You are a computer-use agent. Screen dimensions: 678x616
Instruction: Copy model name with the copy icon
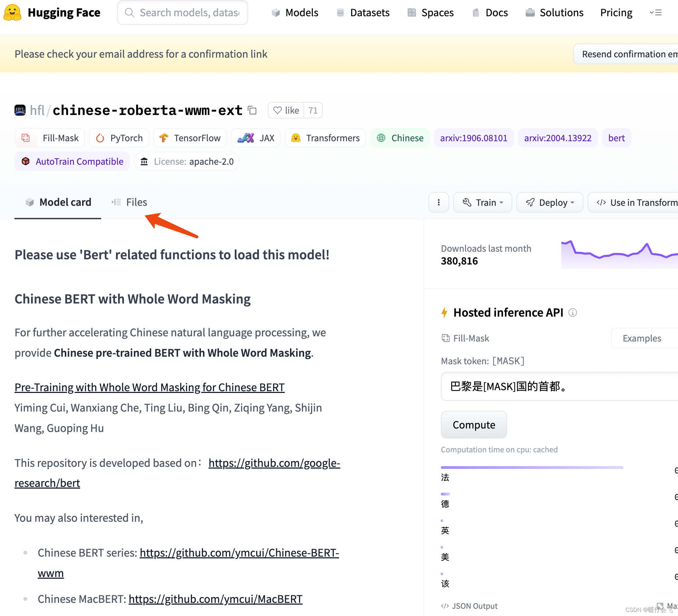coord(252,110)
